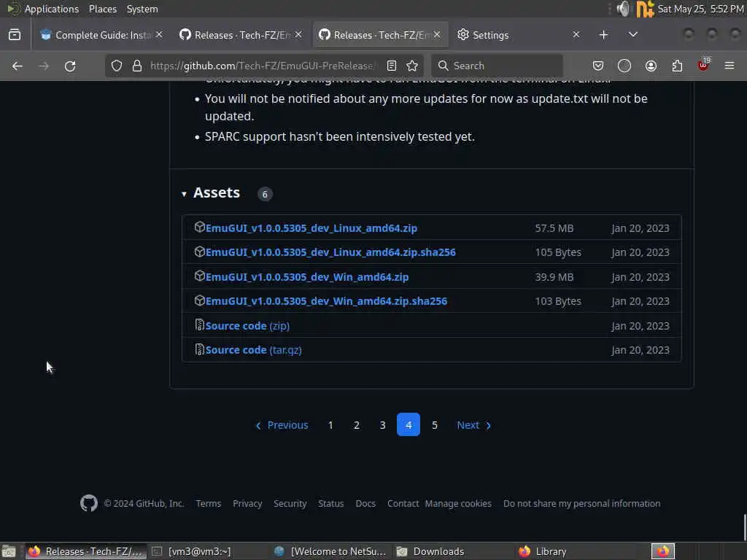Go back to the previous page

point(18,66)
